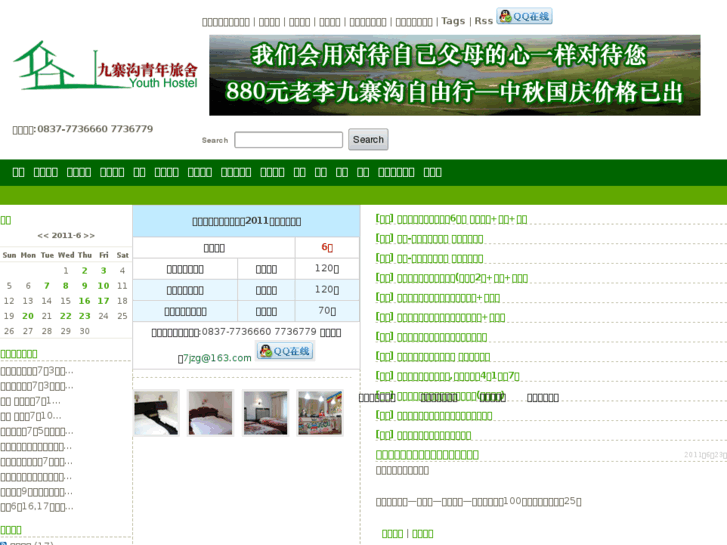Viewport: 727px width, 545px height.
Task: Click the 880元 banner advertisement
Action: [x=454, y=75]
